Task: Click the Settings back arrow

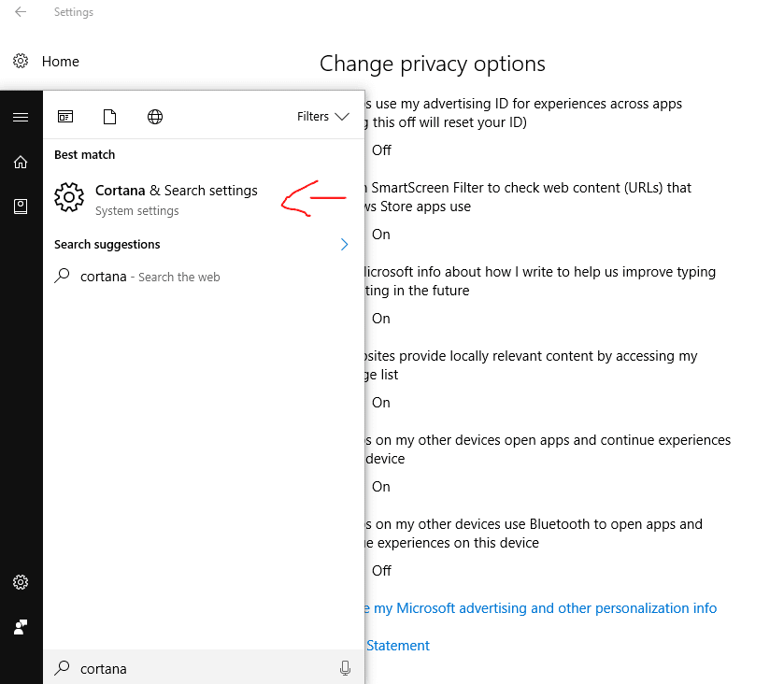Action: 21,12
